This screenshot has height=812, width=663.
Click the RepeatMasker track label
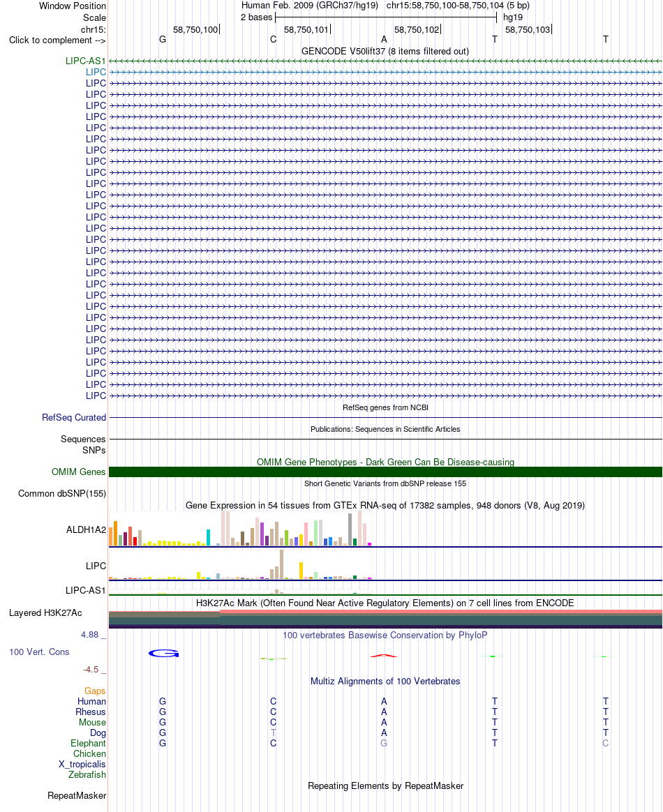click(77, 795)
